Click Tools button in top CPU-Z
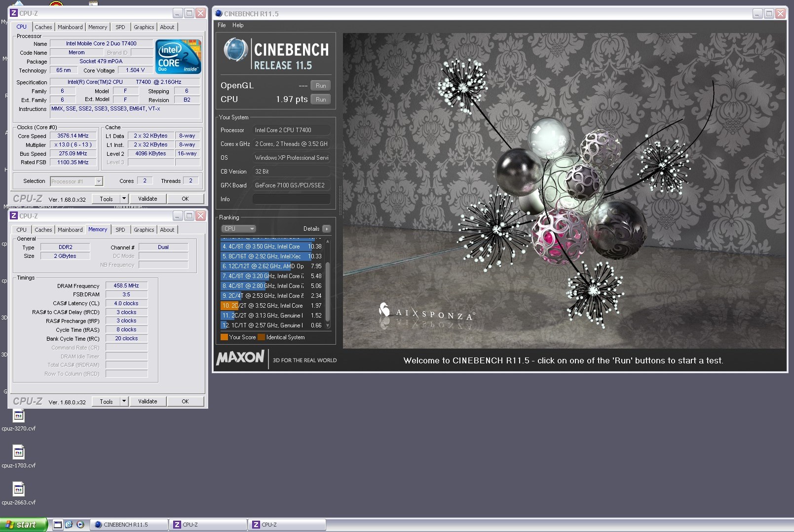Image resolution: width=794 pixels, height=532 pixels. [106, 199]
